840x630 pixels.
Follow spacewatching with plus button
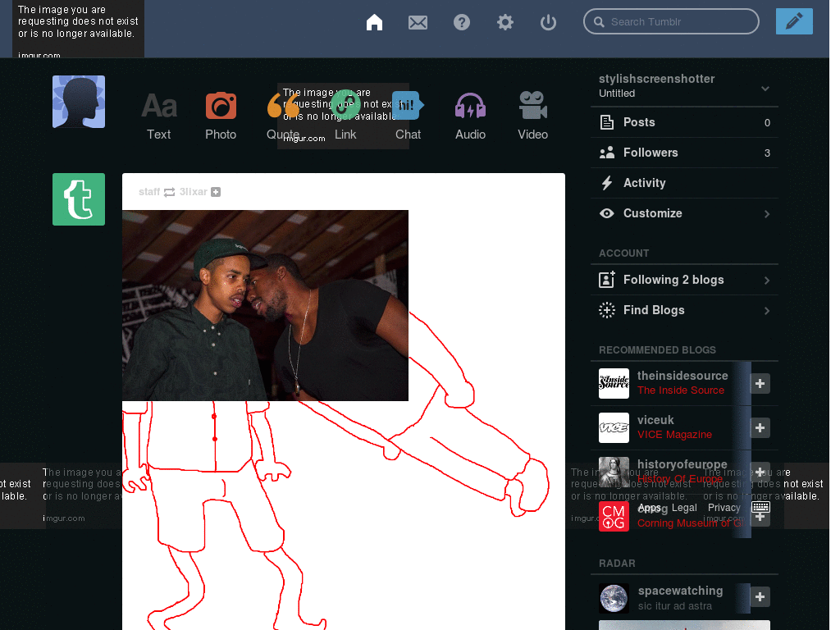[x=760, y=597]
